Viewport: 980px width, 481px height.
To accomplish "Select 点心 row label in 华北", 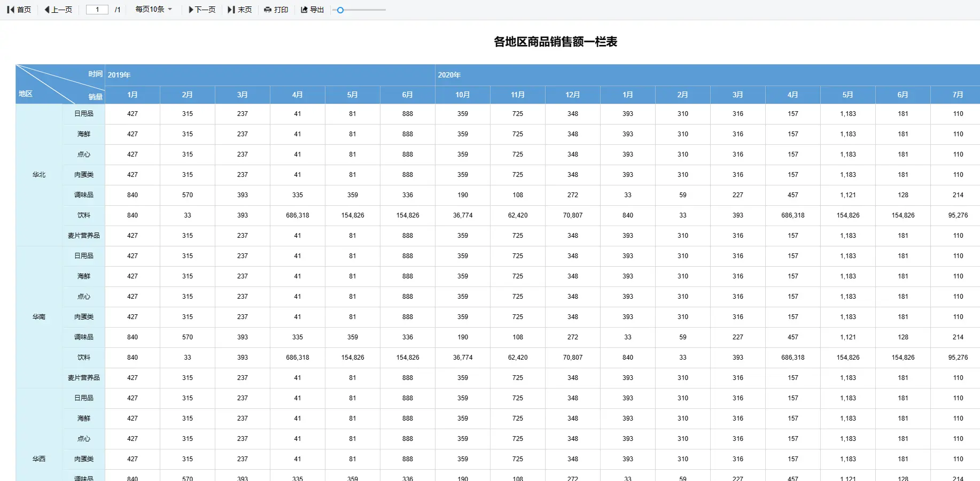I will point(84,154).
